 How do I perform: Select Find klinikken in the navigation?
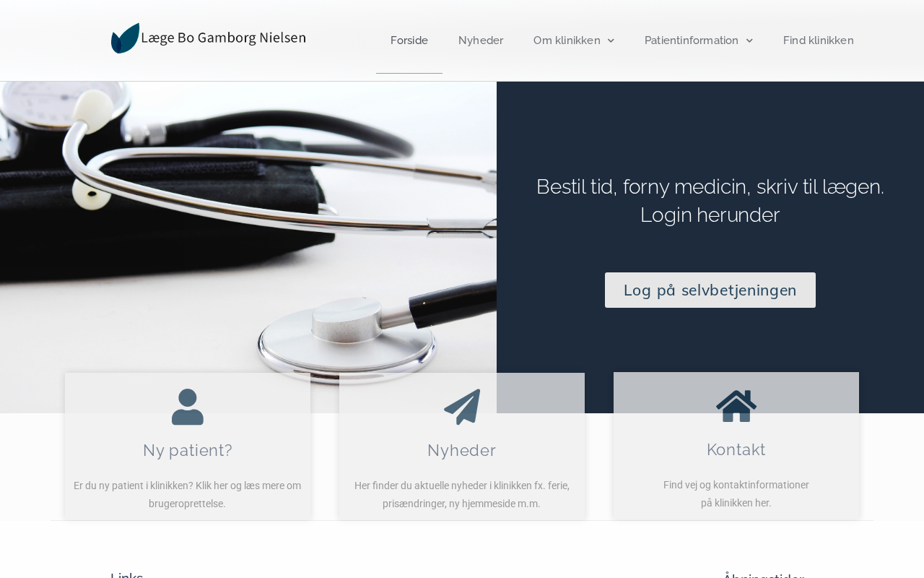pos(819,40)
